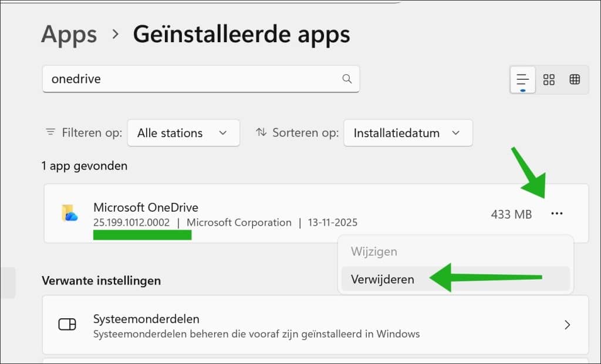Click inside the onedrive search field
This screenshot has width=601, height=364.
click(x=176, y=79)
